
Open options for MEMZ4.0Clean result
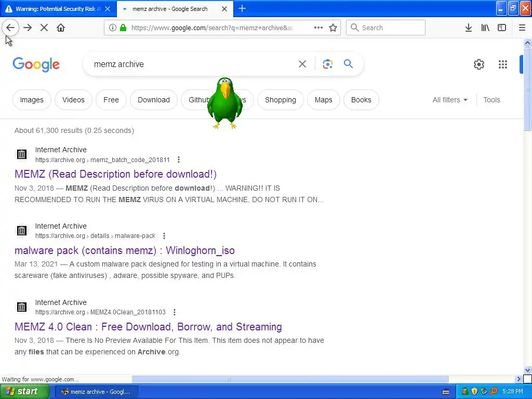pyautogui.click(x=175, y=312)
